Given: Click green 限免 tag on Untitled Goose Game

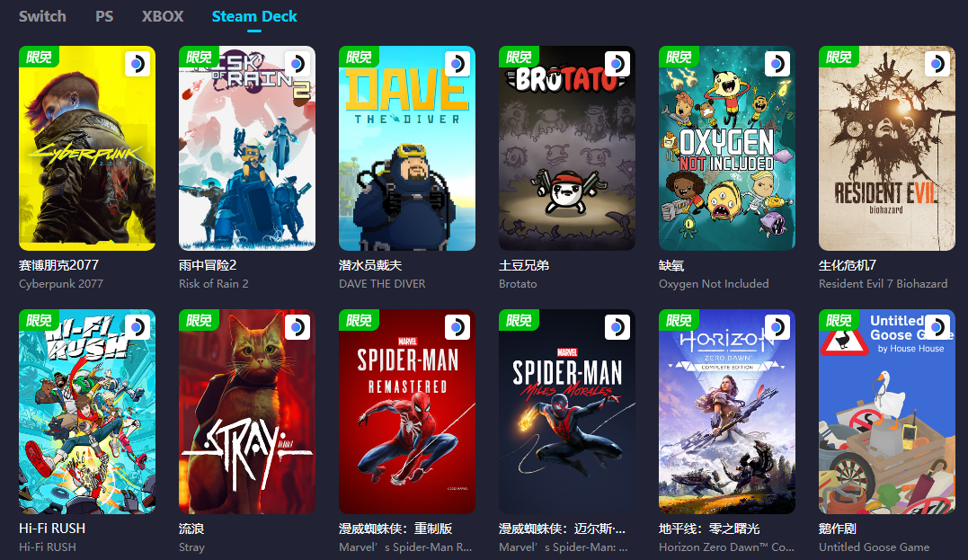Looking at the screenshot, I should [839, 320].
